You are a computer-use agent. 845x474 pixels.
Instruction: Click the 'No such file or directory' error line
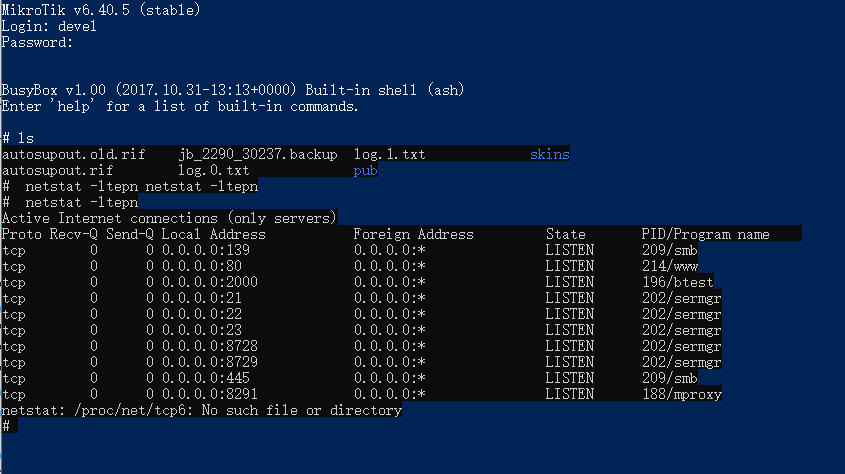201,410
